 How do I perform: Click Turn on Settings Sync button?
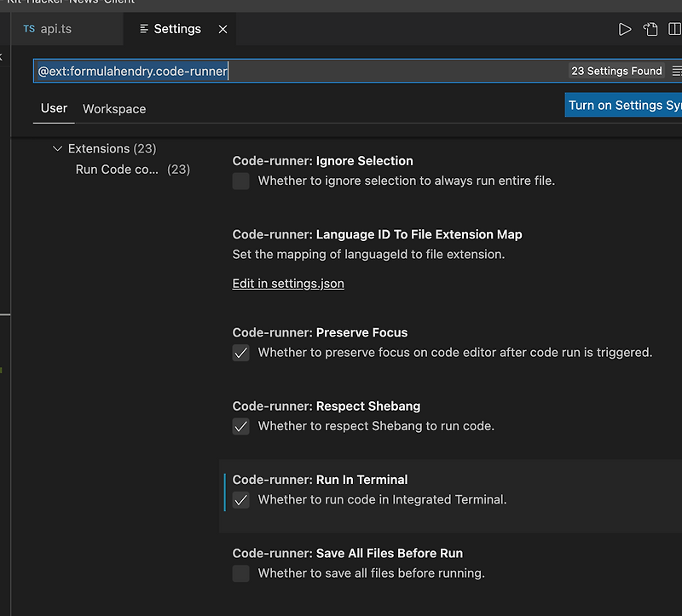(x=624, y=106)
